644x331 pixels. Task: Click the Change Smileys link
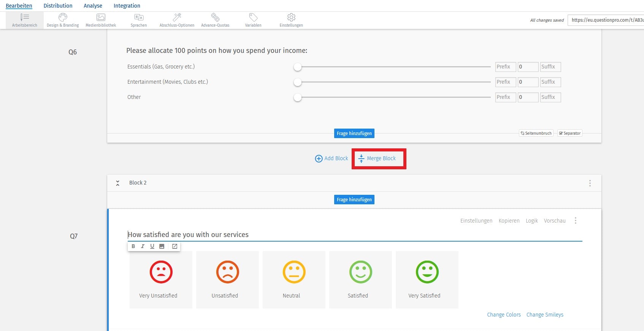[x=545, y=315]
